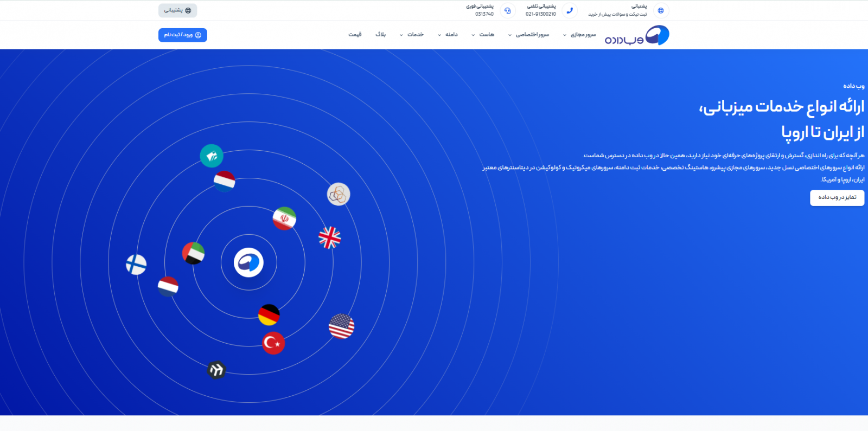Click the heading ارائه انواع خدمات میزبانی
Screen dimensions: 868x431
pos(782,107)
